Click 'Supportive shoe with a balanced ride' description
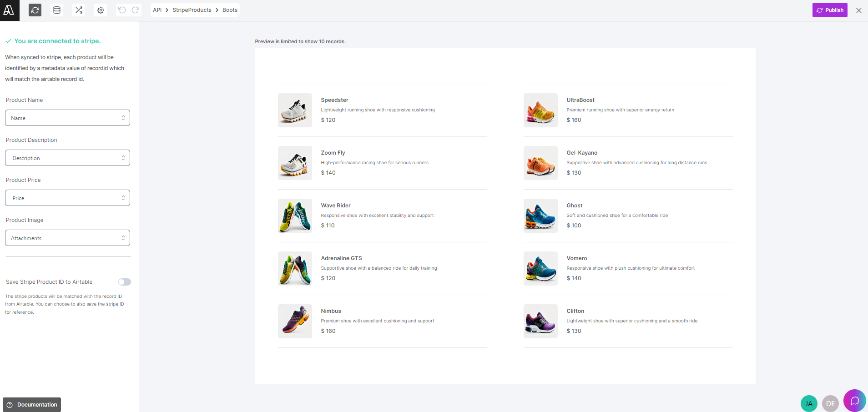This screenshot has width=868, height=412. tap(378, 268)
